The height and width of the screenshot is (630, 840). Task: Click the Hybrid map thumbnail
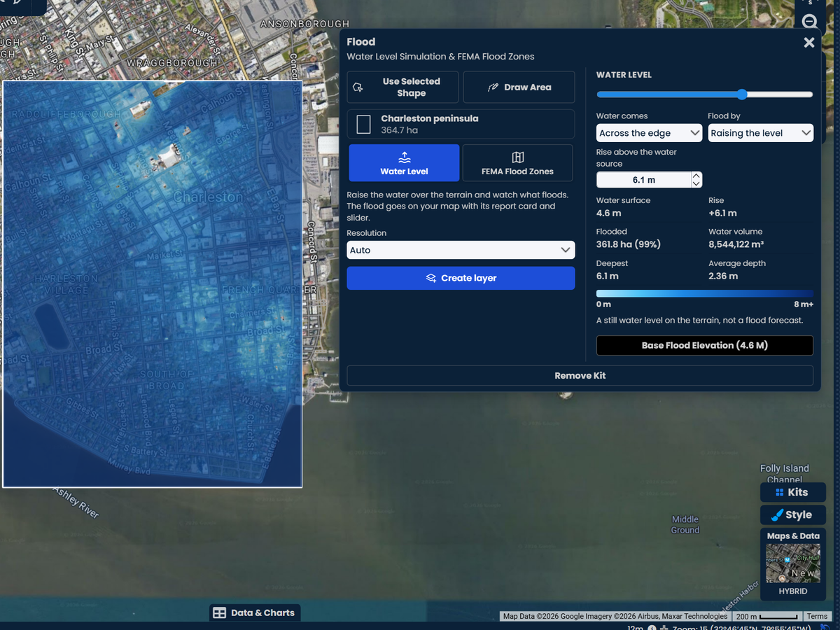tap(792, 564)
